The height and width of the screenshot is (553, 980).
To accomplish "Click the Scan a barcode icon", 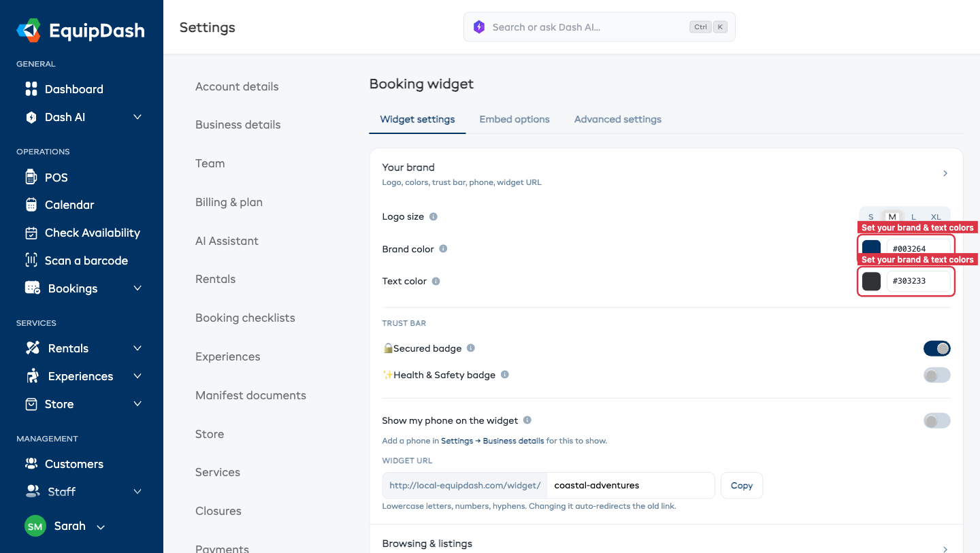I will pos(31,261).
